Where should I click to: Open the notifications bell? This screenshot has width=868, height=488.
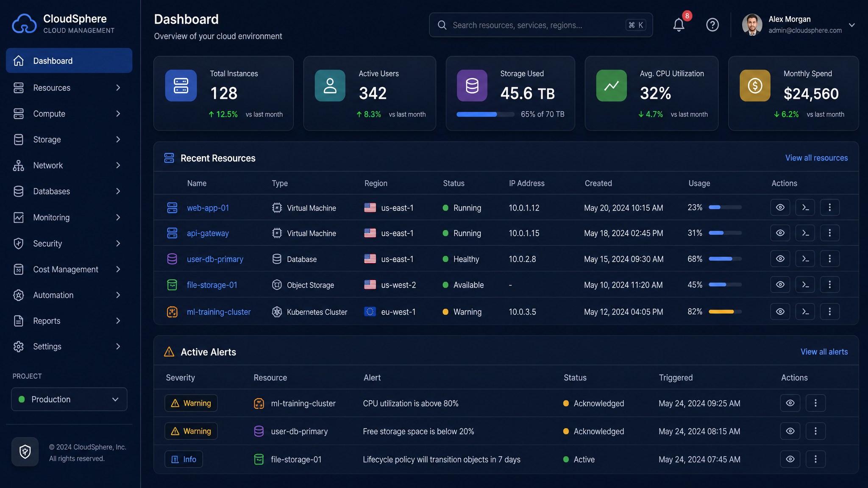pyautogui.click(x=679, y=25)
